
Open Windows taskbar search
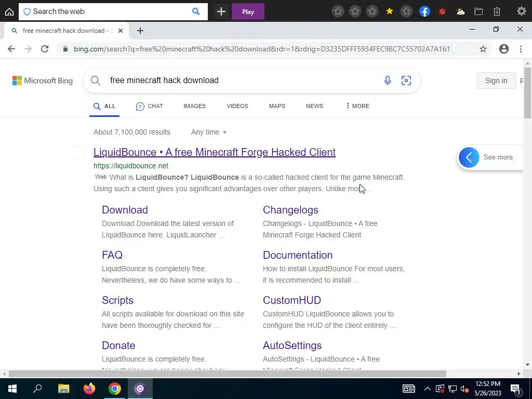coord(37,389)
